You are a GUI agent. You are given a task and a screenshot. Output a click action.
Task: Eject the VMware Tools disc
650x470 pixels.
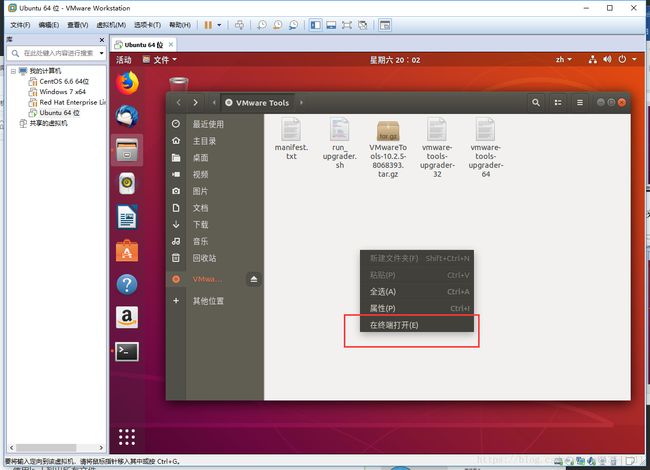[254, 279]
